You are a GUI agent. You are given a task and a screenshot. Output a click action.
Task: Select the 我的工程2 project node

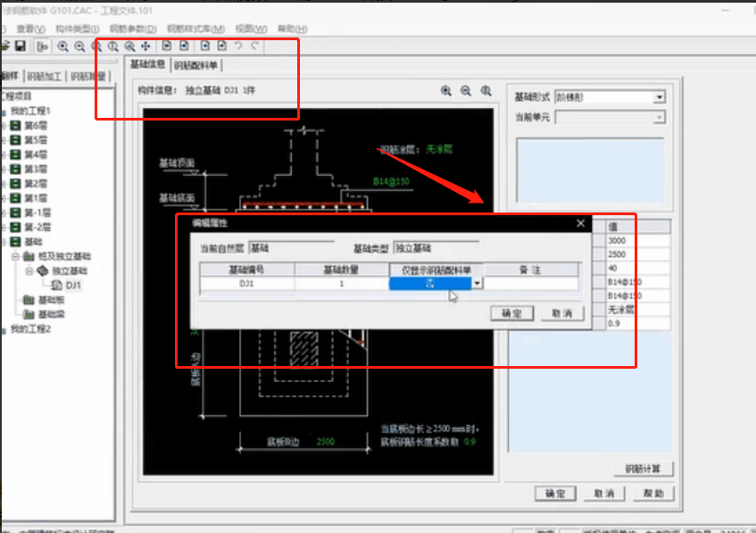coord(30,329)
